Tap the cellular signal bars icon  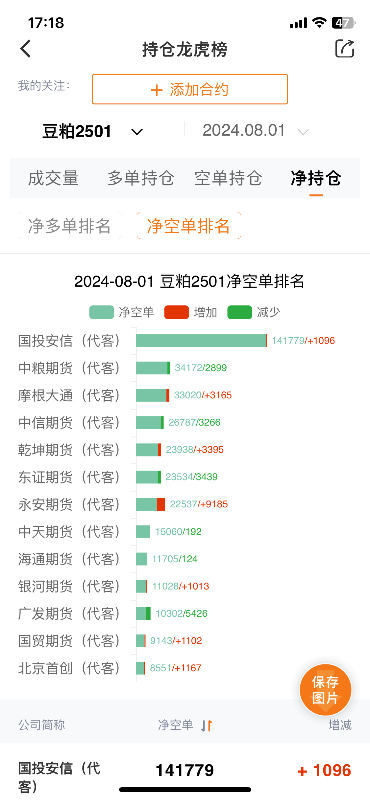click(298, 23)
